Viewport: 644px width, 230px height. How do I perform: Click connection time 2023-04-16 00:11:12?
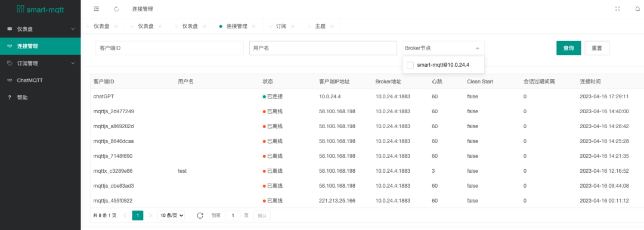point(604,201)
